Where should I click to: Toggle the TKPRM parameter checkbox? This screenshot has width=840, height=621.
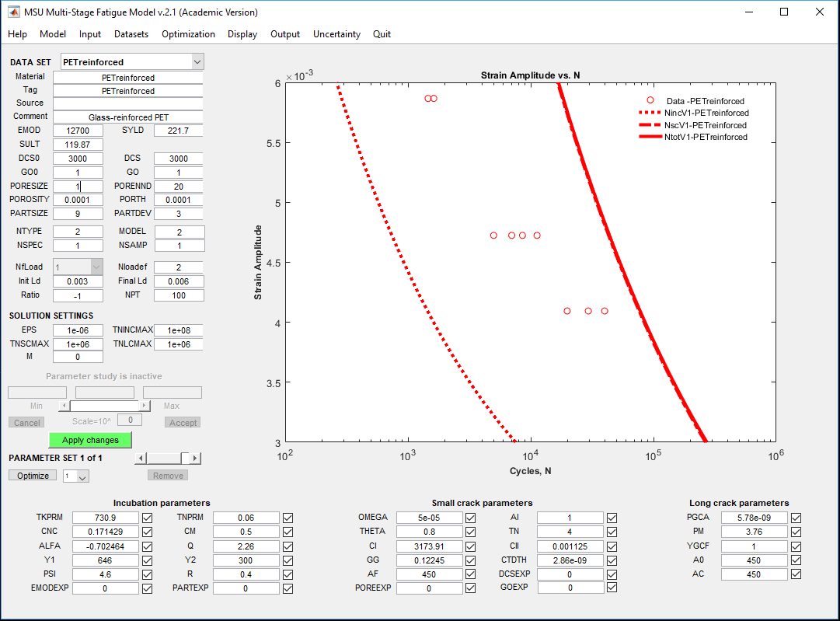click(x=148, y=518)
